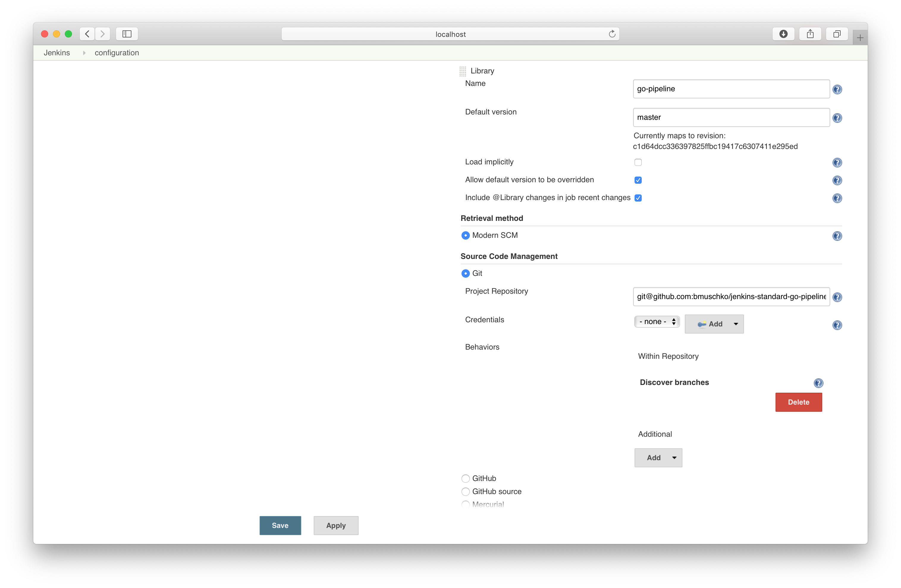Image resolution: width=901 pixels, height=588 pixels.
Task: Open help for the Library Name field
Action: click(838, 89)
